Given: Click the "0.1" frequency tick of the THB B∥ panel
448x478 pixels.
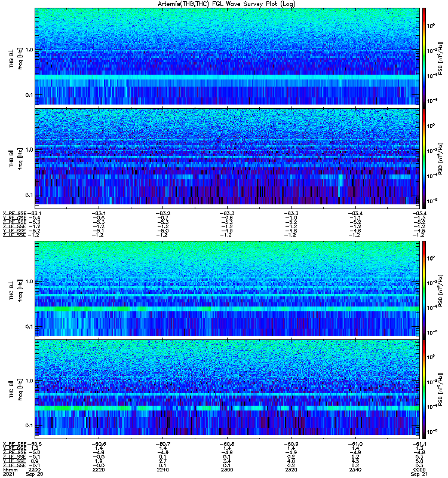Looking at the screenshot, I should [x=29, y=195].
